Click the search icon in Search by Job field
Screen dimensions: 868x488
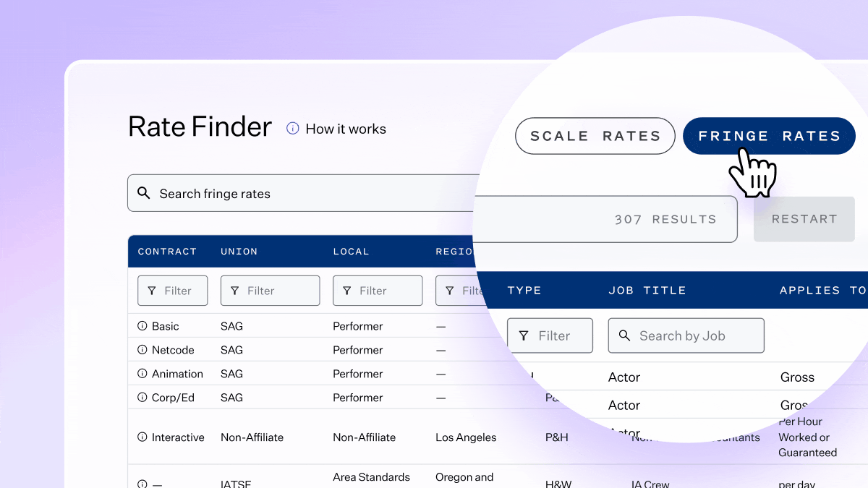[x=625, y=335]
